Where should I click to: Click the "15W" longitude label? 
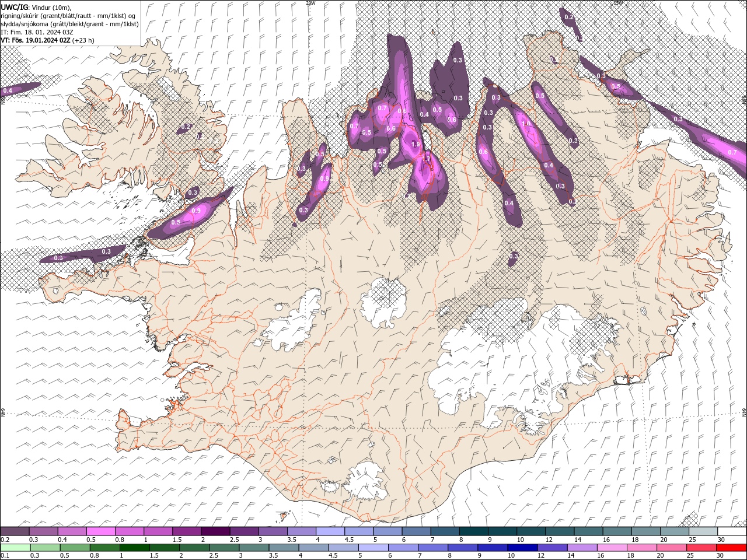tap(618, 3)
